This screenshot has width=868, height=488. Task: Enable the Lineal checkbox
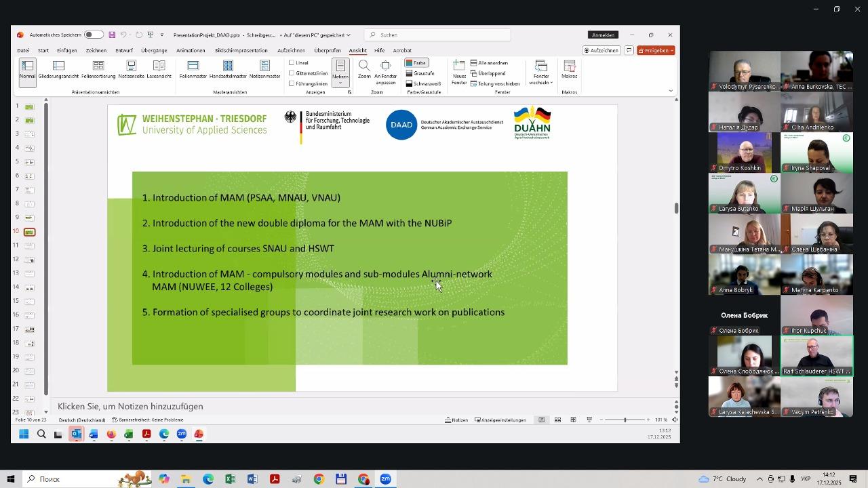[292, 63]
